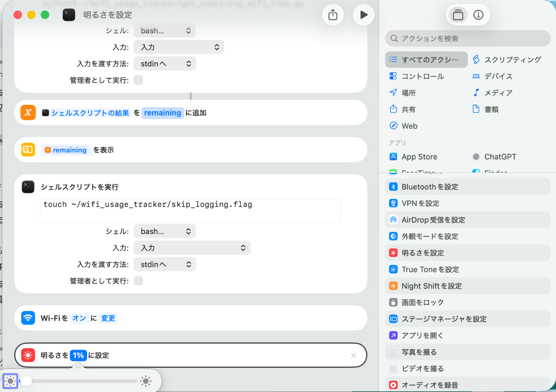Select the スクリプティング category
Image resolution: width=556 pixels, height=392 pixels.
point(507,60)
